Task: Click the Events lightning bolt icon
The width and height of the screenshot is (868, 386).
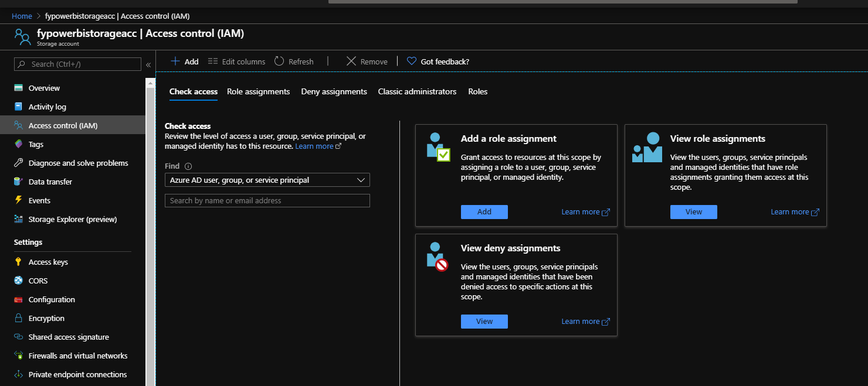Action: click(19, 200)
